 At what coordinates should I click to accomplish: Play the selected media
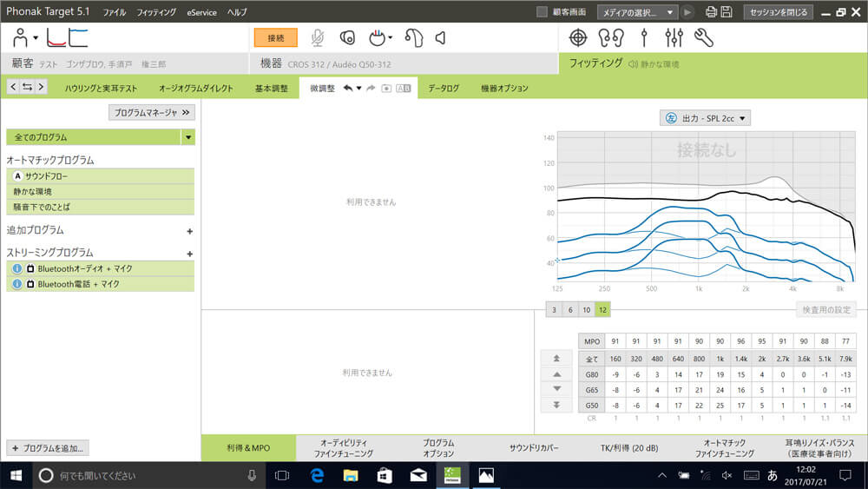coord(687,11)
